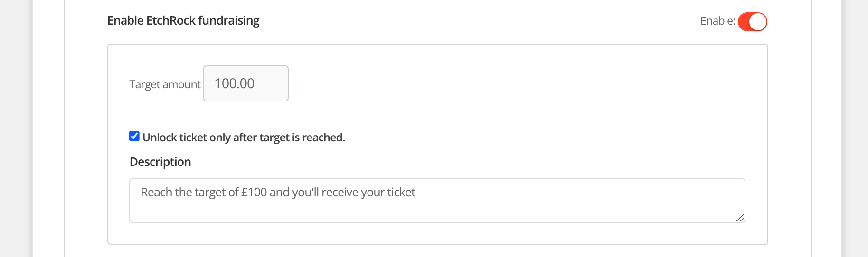Click the "£100" text in the description
The height and width of the screenshot is (257, 868).
point(254,193)
